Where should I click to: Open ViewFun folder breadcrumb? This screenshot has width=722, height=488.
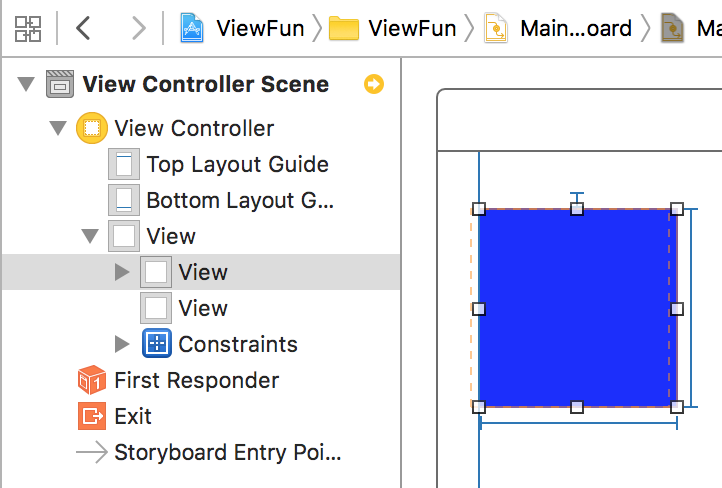412,29
